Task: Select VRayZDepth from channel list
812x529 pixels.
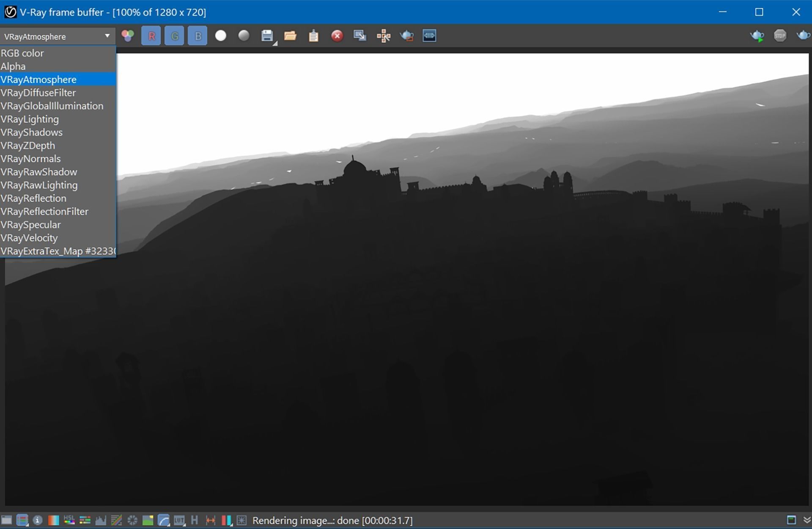Action: coord(28,146)
